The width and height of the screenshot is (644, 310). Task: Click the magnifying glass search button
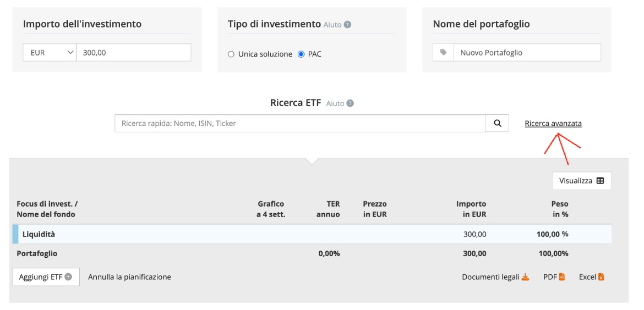[x=497, y=124]
